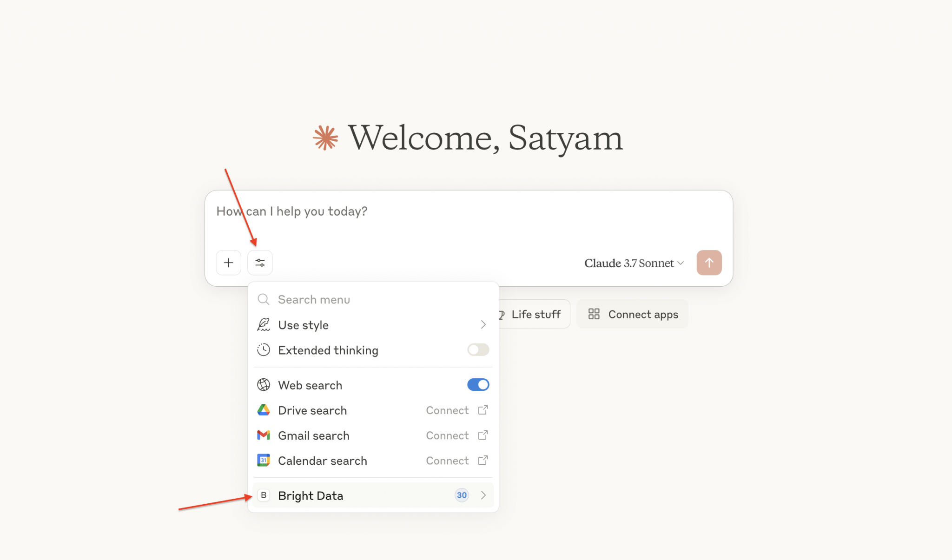Click the search and tools sliders icon

click(x=260, y=263)
